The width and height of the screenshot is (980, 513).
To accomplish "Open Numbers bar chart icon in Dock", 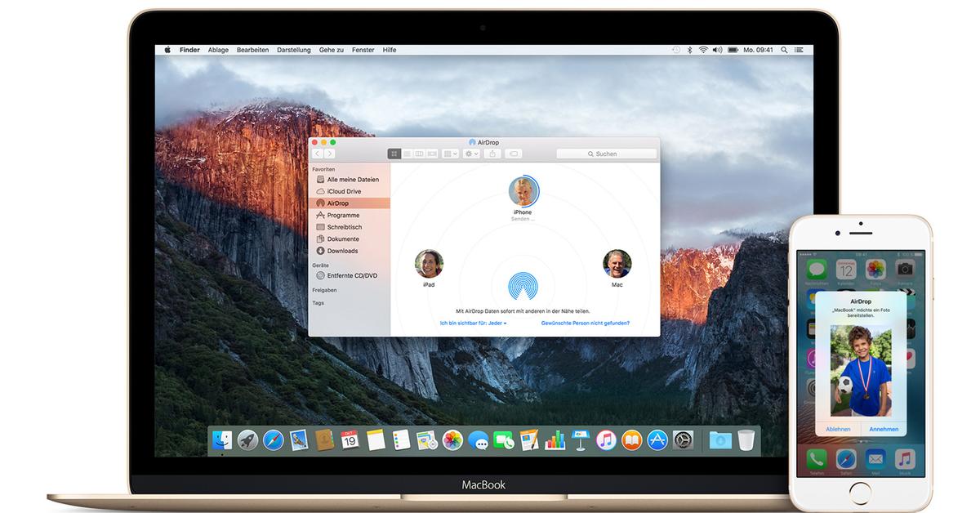I will click(555, 440).
